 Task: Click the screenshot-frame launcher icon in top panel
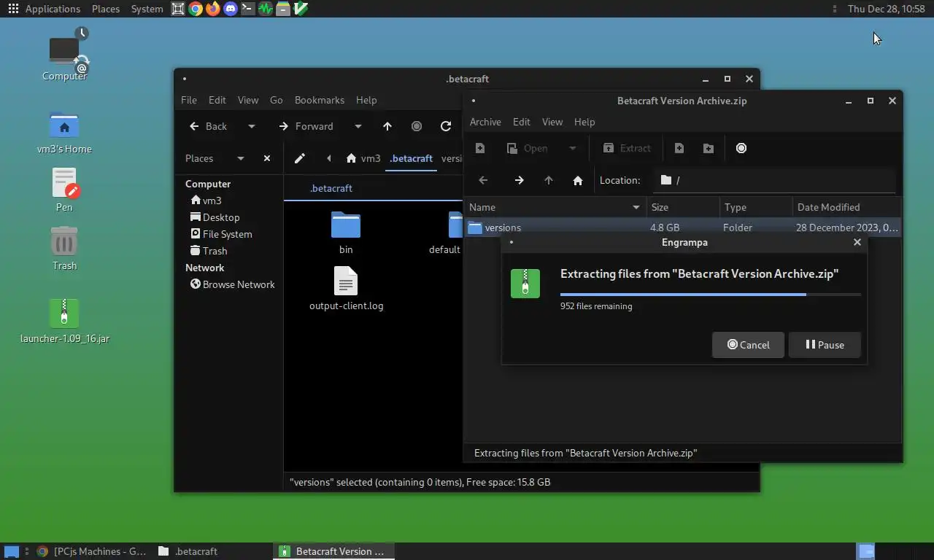tap(178, 9)
